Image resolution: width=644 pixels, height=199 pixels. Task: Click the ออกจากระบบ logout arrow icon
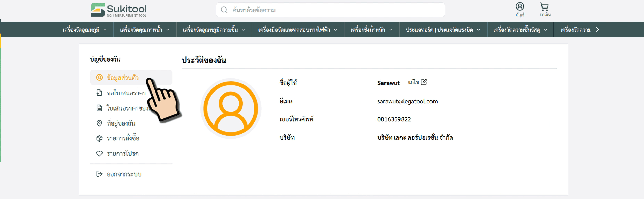pos(99,174)
